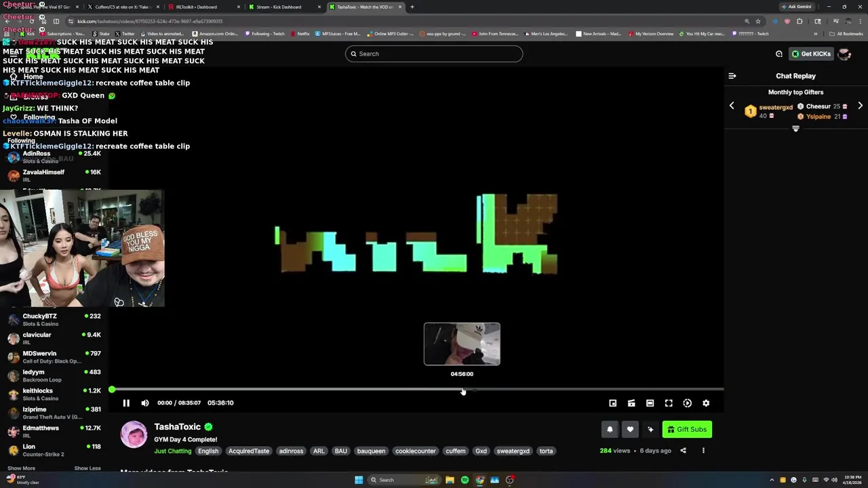Click the sparkle button beside Gift Subs
This screenshot has height=488, width=868.
tap(650, 429)
